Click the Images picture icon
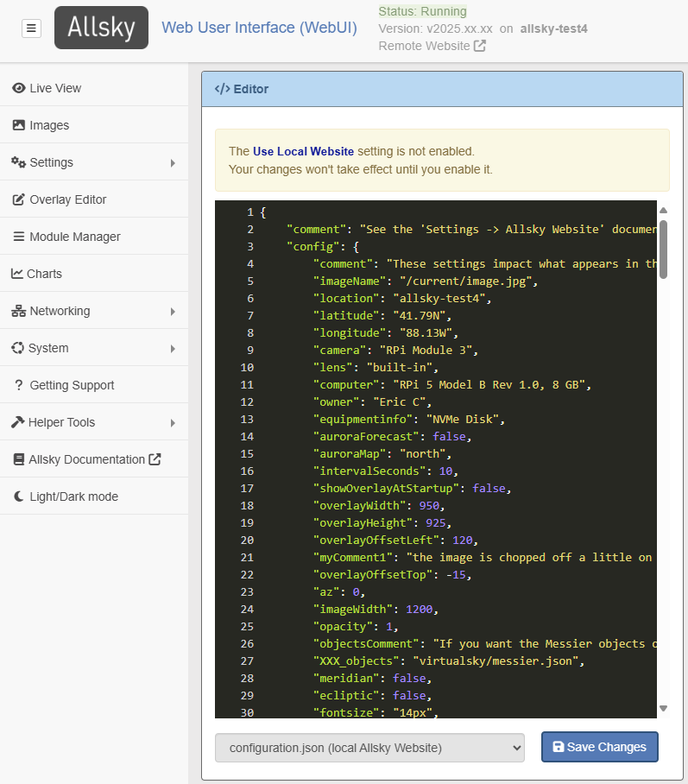688x784 pixels. pyautogui.click(x=18, y=125)
